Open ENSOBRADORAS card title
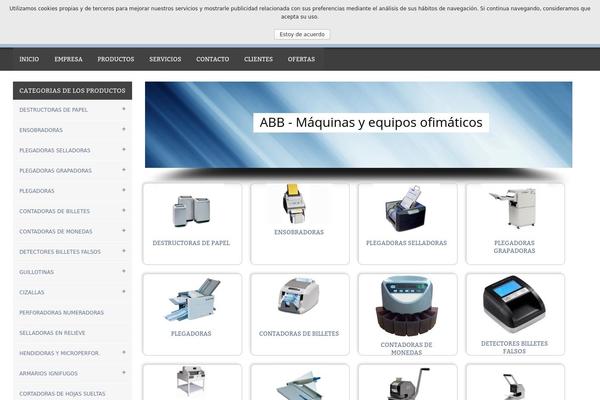Image resolution: width=600 pixels, height=400 pixels. tap(299, 232)
